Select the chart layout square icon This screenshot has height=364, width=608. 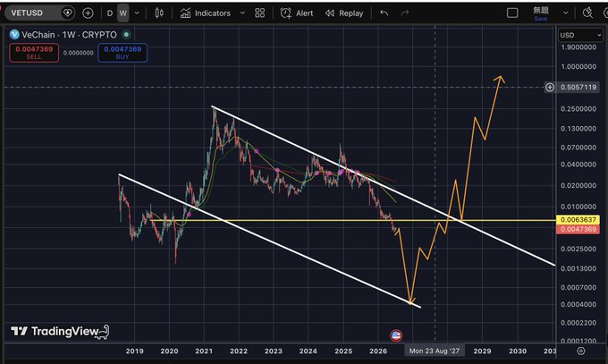(x=512, y=13)
